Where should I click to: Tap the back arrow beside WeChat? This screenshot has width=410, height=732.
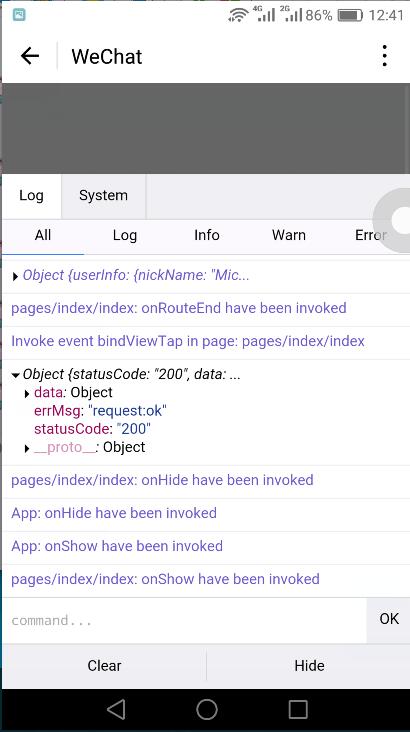click(30, 56)
